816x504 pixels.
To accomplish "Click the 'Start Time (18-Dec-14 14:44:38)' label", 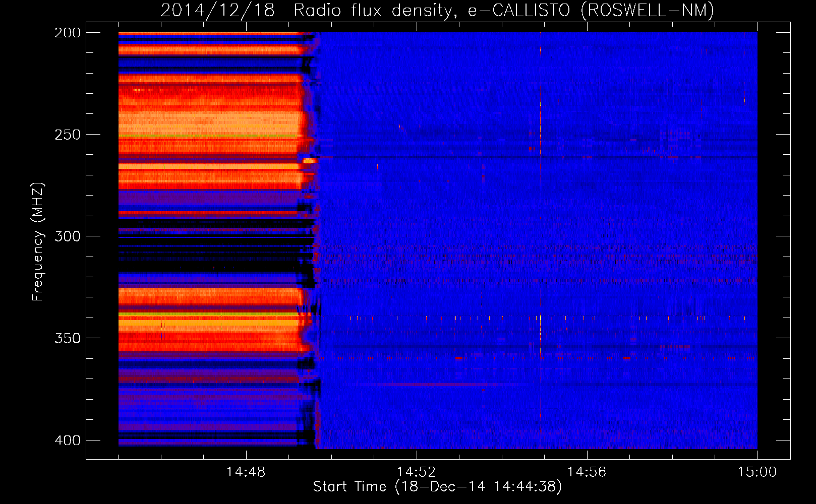I will 437,487.
